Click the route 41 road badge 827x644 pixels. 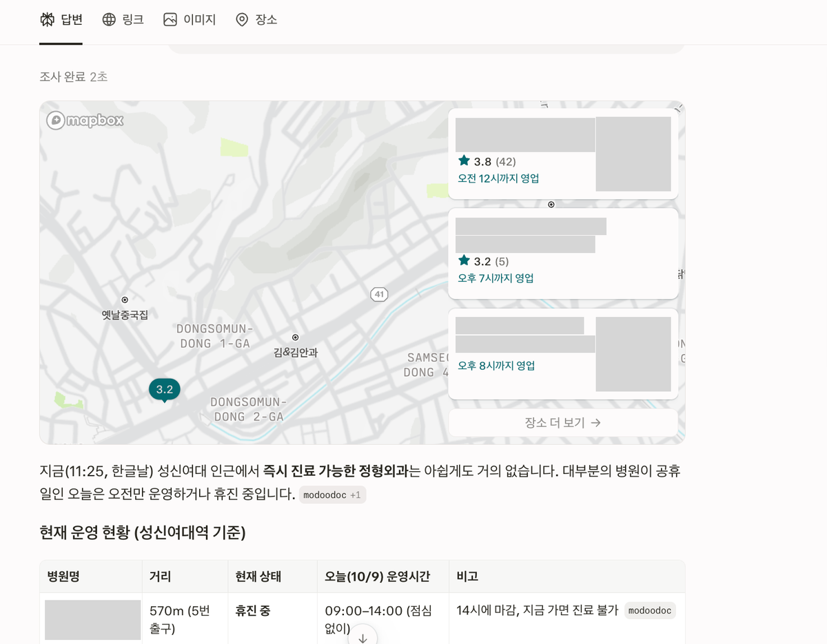378,294
